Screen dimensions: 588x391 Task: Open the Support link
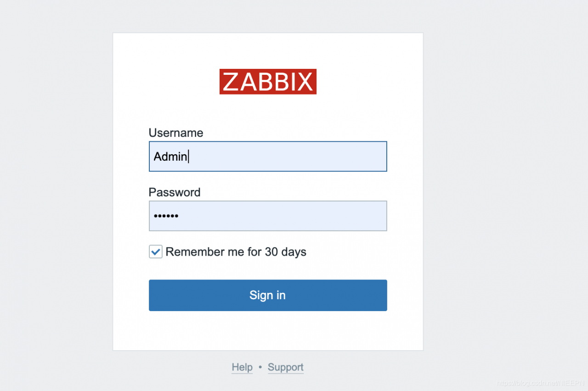286,367
